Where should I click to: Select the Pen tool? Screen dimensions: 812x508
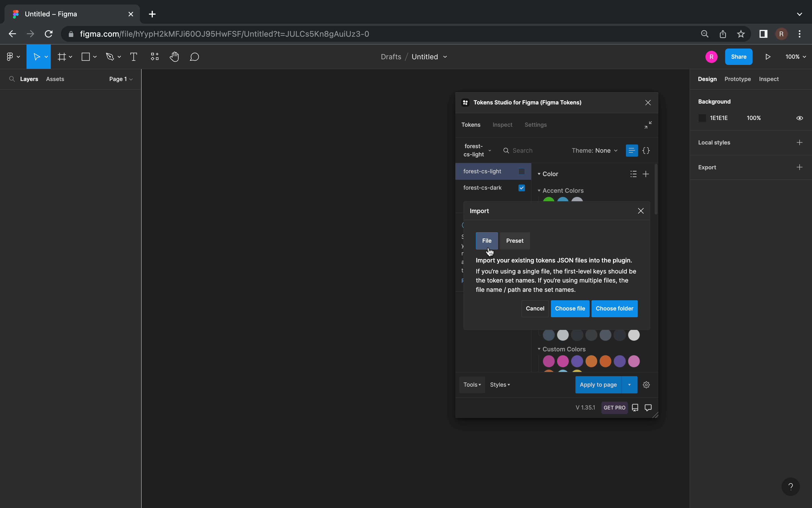(110, 57)
